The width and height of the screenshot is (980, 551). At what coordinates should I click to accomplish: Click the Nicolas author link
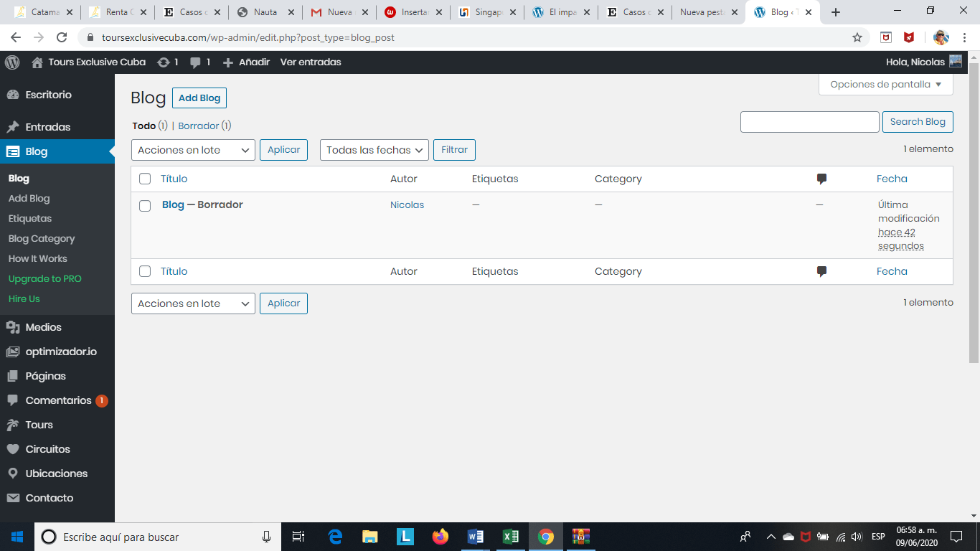coord(407,205)
